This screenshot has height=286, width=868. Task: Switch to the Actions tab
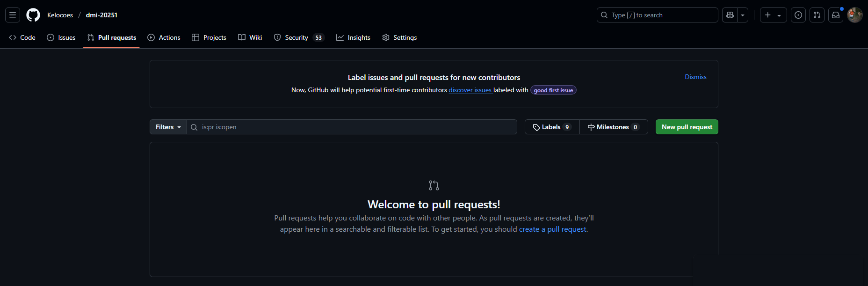tap(164, 37)
